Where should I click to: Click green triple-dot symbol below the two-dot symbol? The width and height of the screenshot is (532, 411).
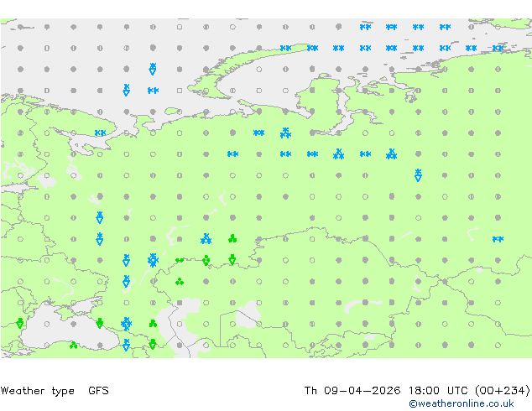[x=180, y=282]
